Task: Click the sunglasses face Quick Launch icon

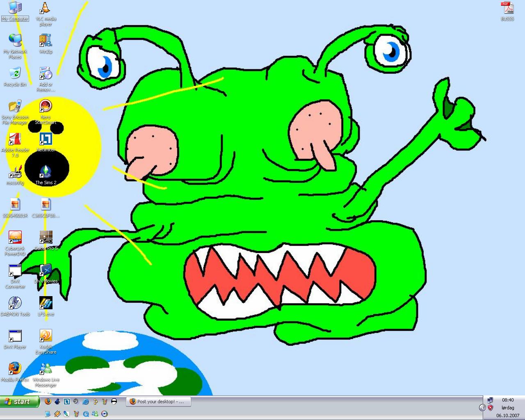Action: click(x=114, y=402)
